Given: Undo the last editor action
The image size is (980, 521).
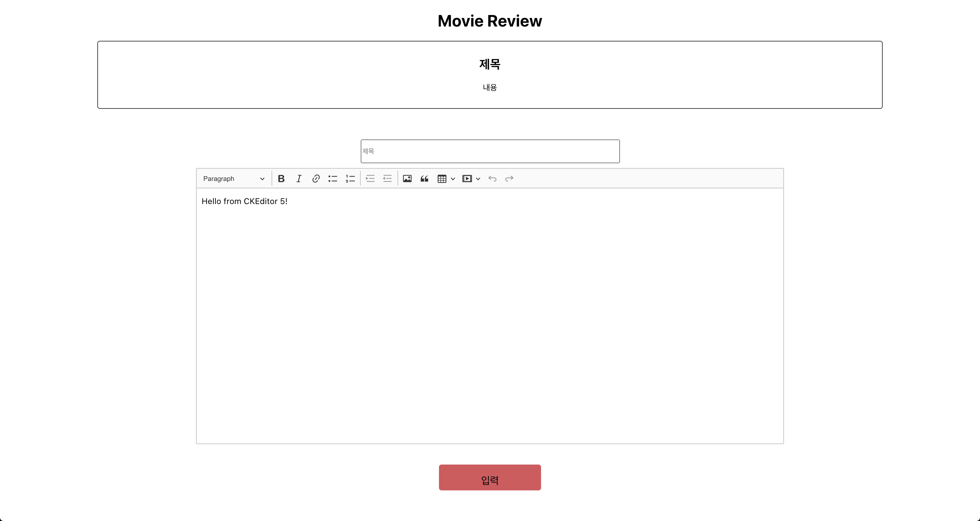Looking at the screenshot, I should 492,179.
